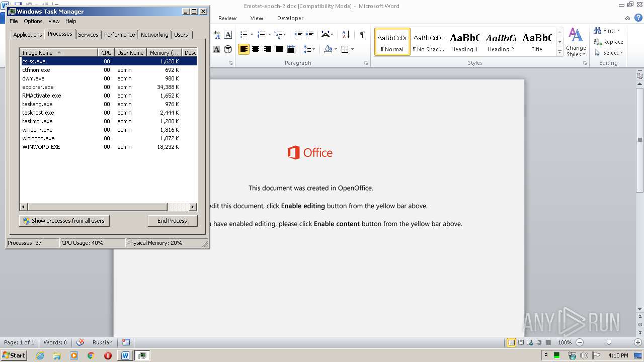Click the Sort (A-Z) icon
Screen dimensions: 644x362
346,34
